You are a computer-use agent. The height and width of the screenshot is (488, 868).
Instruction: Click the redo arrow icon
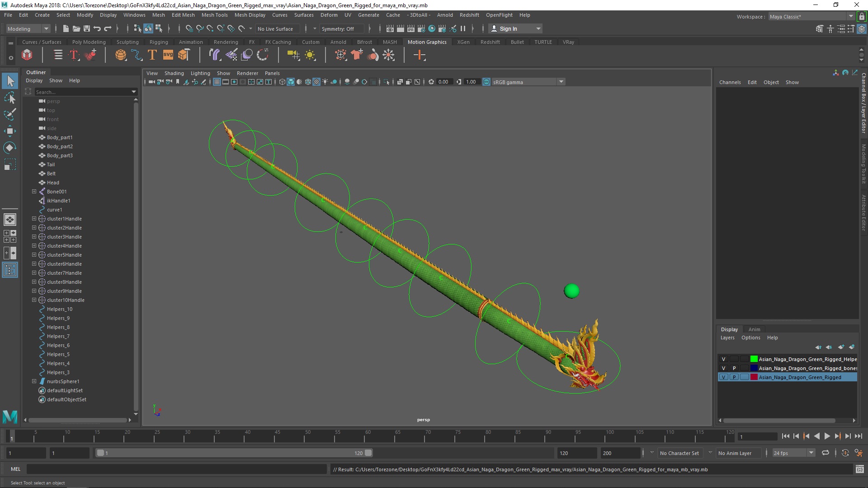coord(108,28)
